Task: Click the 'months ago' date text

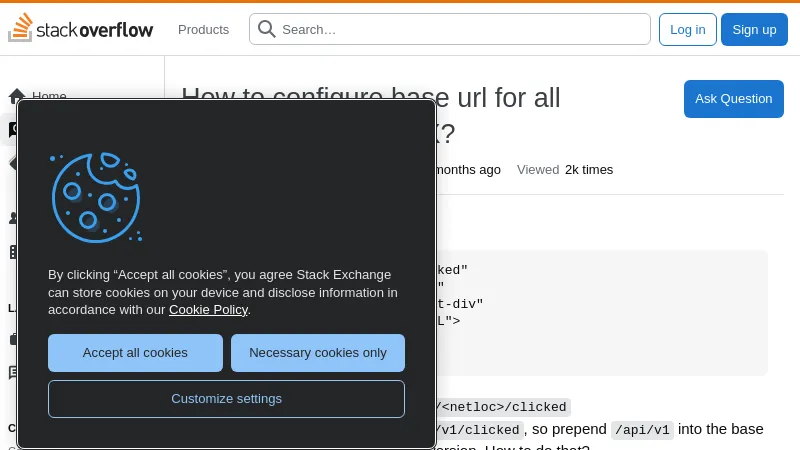Action: coord(469,170)
